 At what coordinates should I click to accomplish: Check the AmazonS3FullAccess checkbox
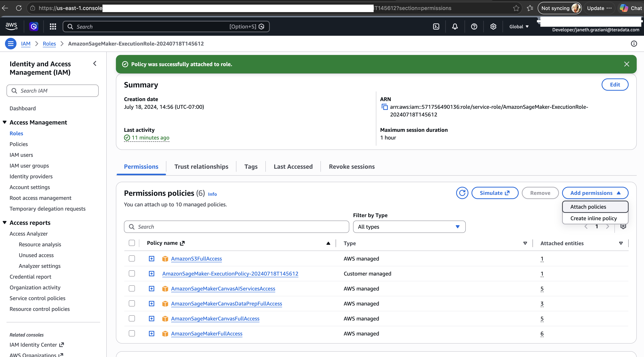point(132,258)
